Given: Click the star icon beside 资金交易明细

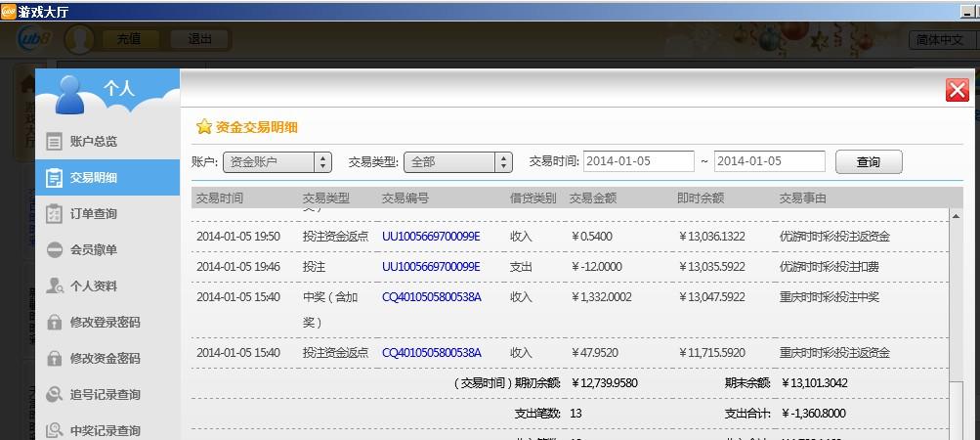Looking at the screenshot, I should tap(204, 127).
